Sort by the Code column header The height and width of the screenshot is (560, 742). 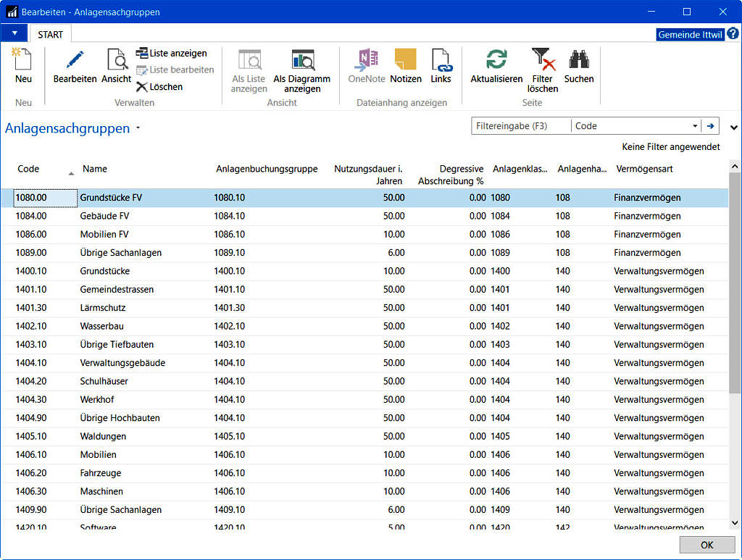(x=28, y=169)
